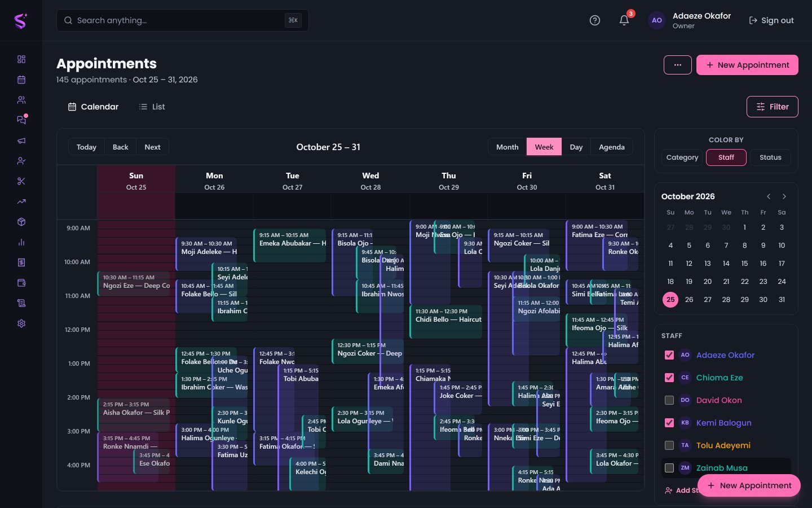Open the Chidi Bello Haircut appointment on Thursday
This screenshot has width=812, height=508.
[446, 322]
